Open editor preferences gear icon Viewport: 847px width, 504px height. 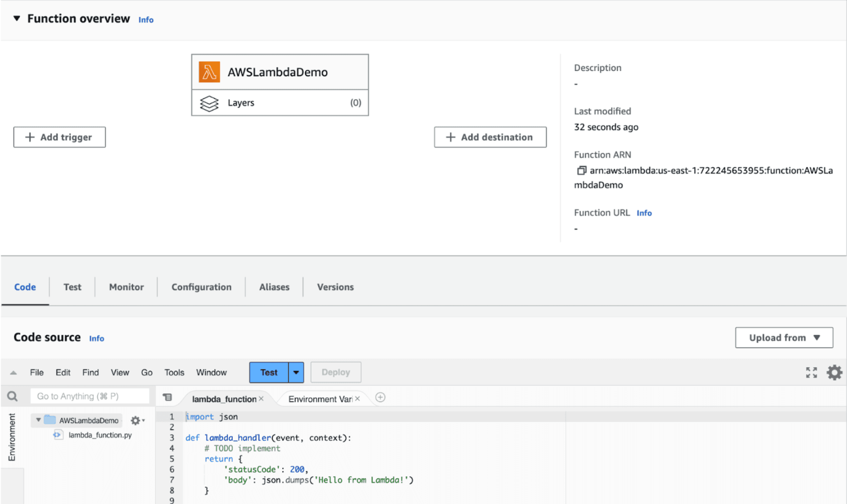pos(834,373)
